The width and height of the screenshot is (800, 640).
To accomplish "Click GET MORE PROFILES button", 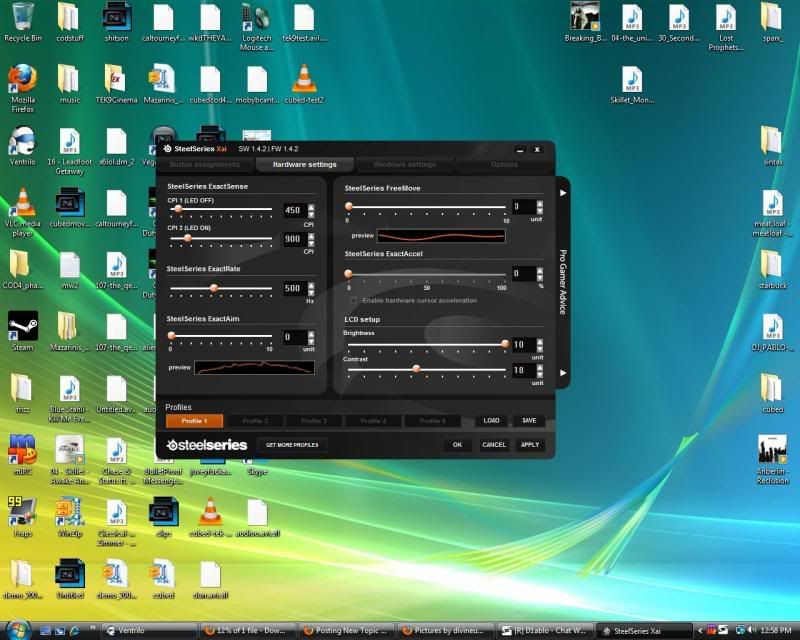I will [292, 445].
